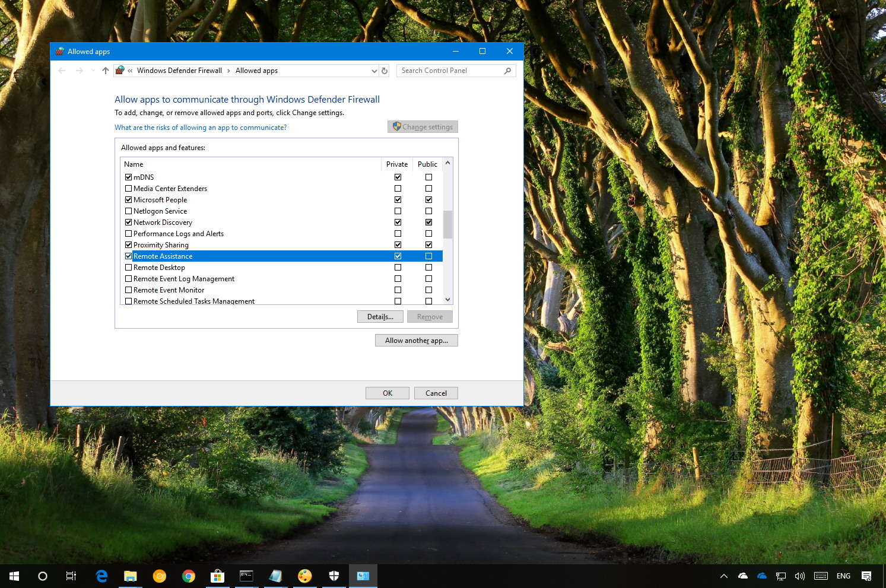Launch Microsoft Edge from taskbar
The width and height of the screenshot is (886, 588).
pyautogui.click(x=101, y=576)
